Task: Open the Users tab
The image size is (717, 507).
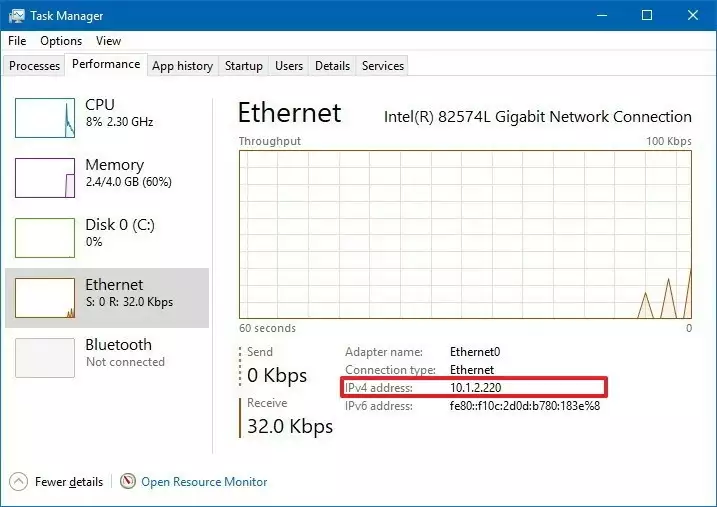Action: pyautogui.click(x=289, y=66)
